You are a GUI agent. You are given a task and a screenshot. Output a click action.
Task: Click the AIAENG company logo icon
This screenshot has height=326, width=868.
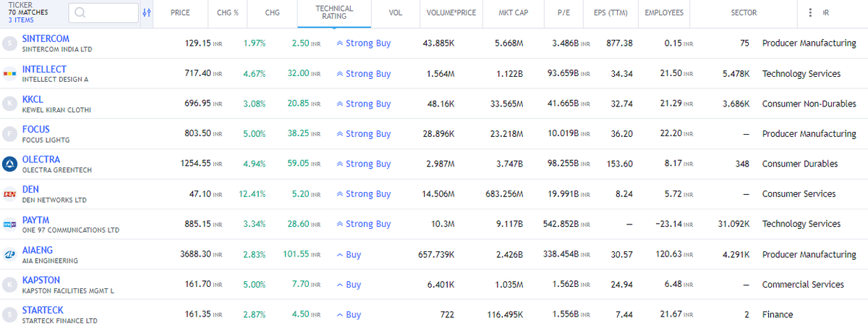pyautogui.click(x=9, y=254)
